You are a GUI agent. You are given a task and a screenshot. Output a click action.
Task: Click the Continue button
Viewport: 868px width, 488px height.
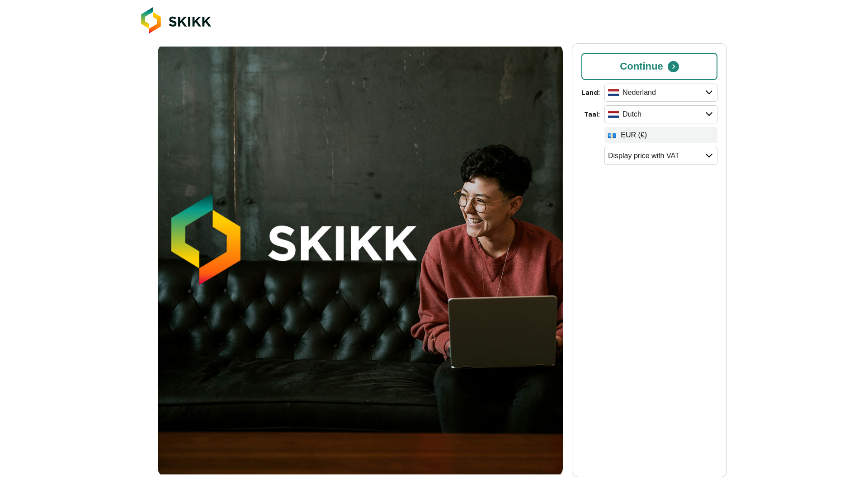pyautogui.click(x=649, y=66)
